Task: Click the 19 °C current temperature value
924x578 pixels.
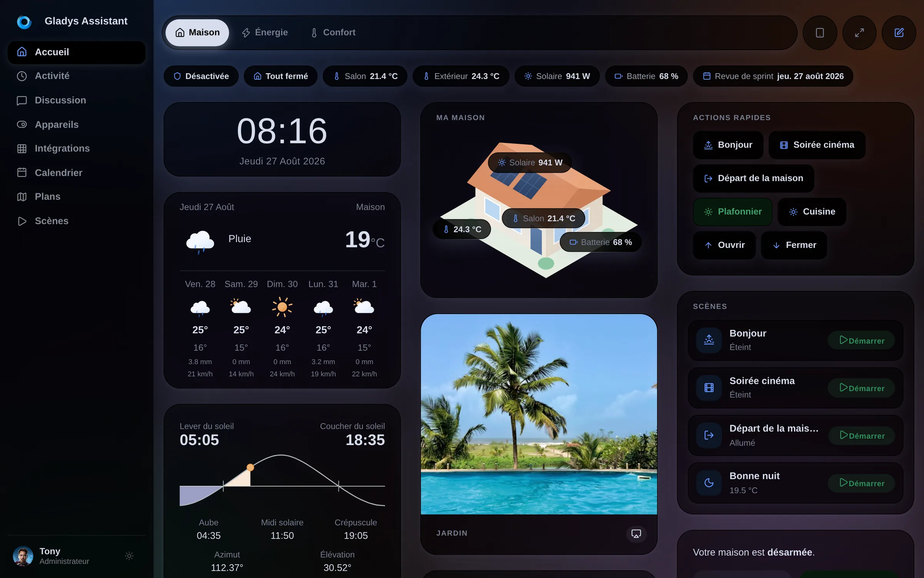Action: point(365,240)
